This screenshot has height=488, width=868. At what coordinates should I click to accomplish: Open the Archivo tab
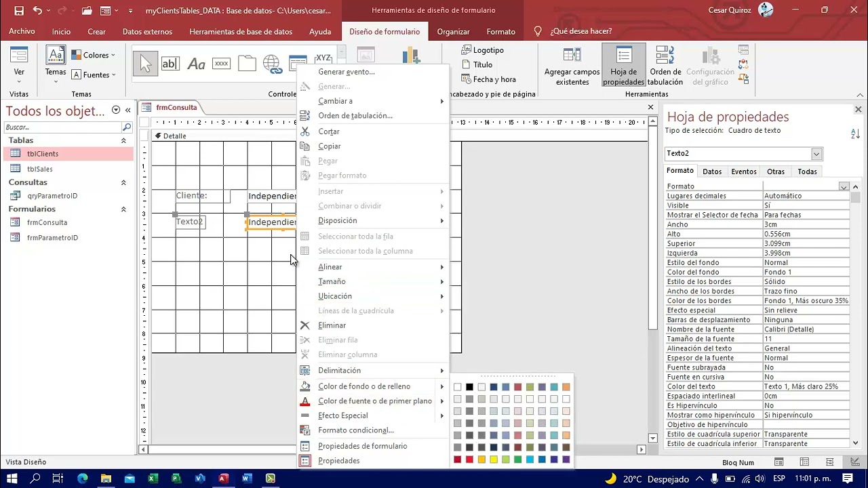(x=22, y=31)
